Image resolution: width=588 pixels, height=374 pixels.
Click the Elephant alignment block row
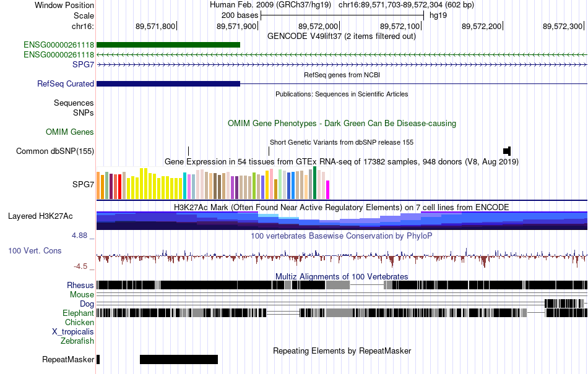pos(342,313)
